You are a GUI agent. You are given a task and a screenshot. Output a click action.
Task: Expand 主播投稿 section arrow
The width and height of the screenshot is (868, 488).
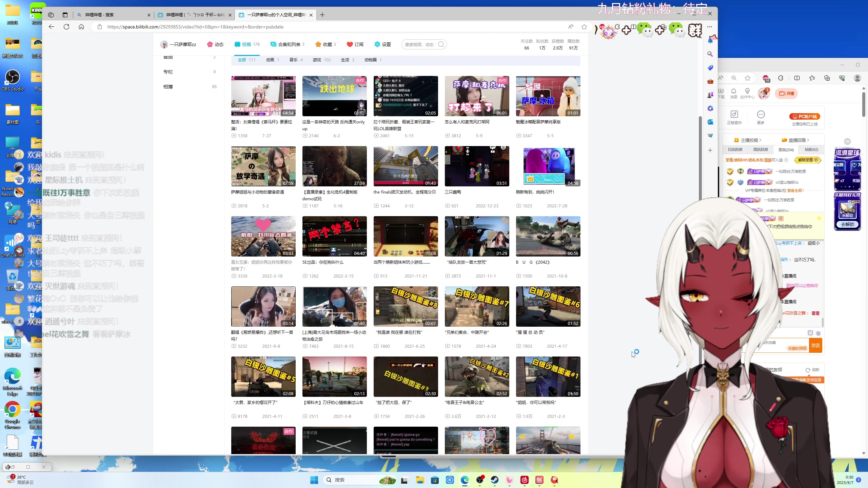[x=760, y=140]
